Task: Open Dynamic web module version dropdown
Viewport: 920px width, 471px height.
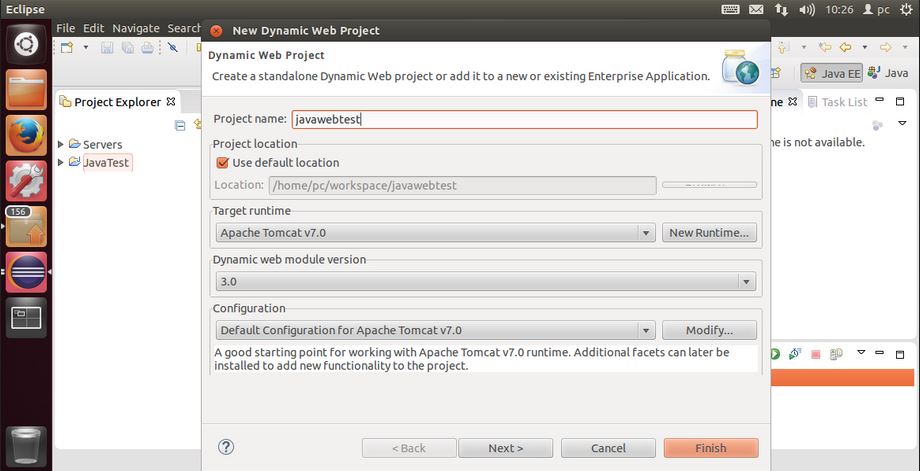Action: coord(485,282)
